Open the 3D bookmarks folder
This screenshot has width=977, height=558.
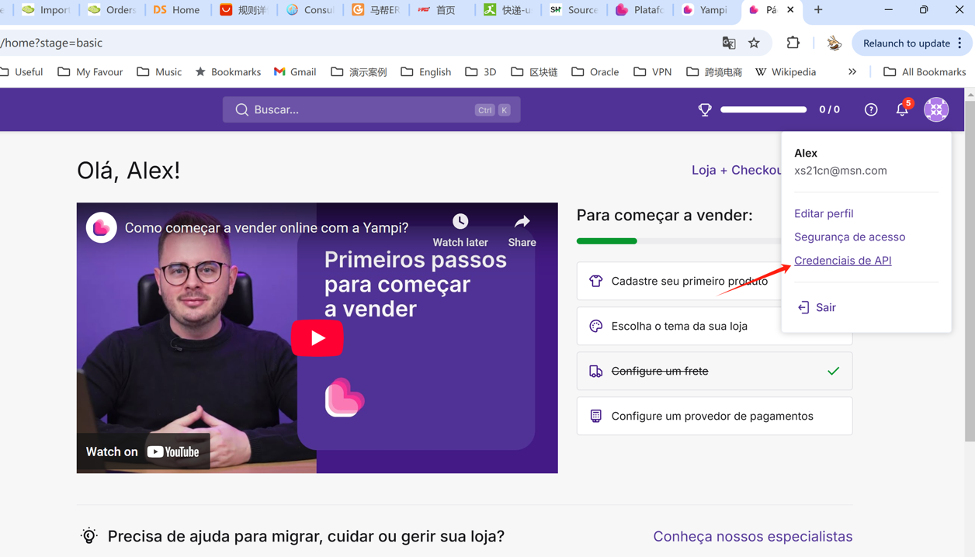pos(481,72)
